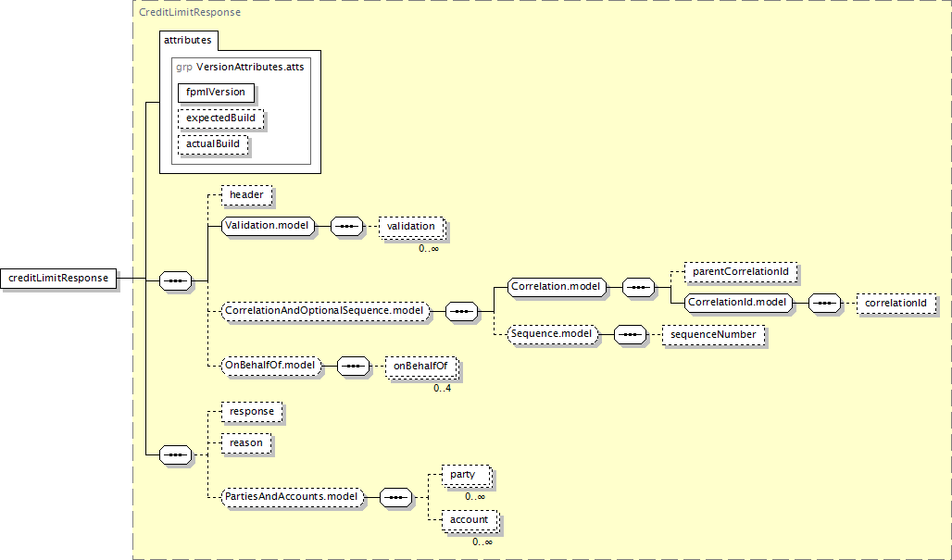Select the Sequence.model group

point(553,334)
